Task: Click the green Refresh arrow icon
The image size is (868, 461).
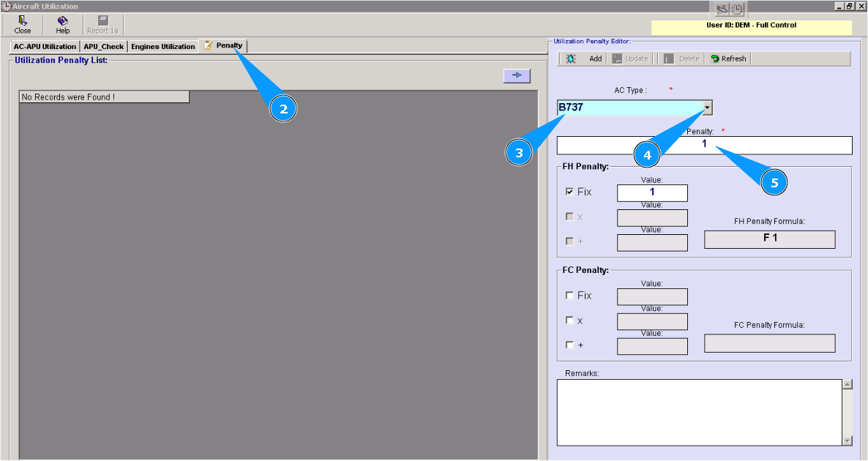Action: pos(715,59)
